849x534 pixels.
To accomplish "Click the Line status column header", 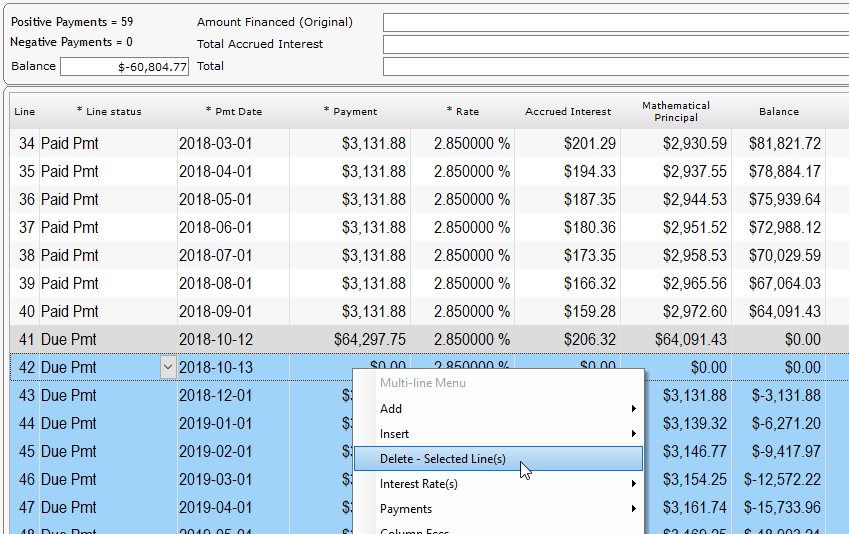I will coord(109,112).
